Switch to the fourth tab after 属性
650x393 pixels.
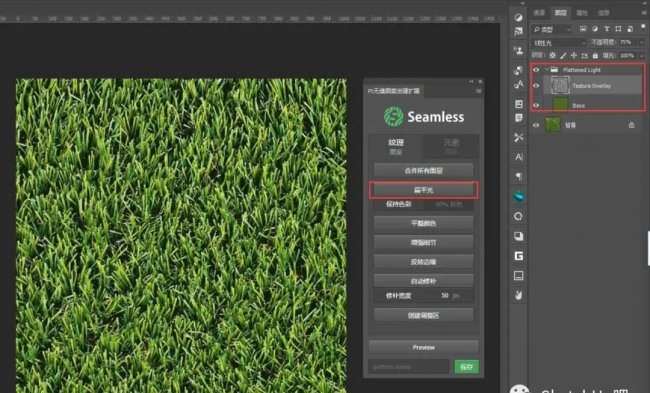(604, 13)
